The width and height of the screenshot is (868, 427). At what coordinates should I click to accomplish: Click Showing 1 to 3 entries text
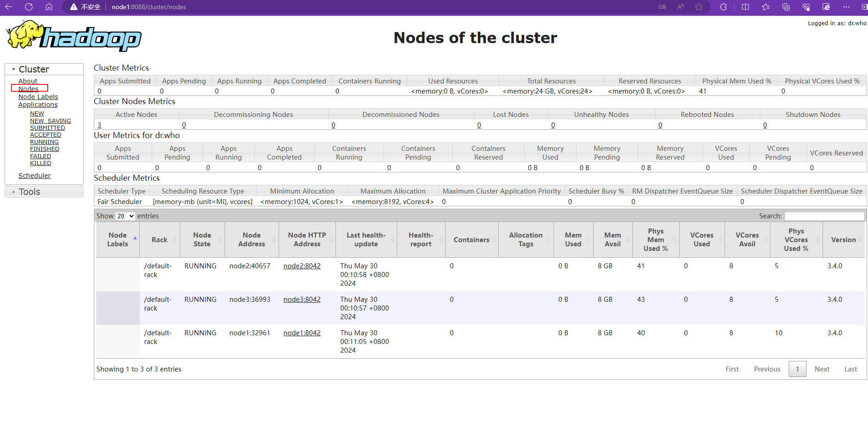[x=139, y=369]
